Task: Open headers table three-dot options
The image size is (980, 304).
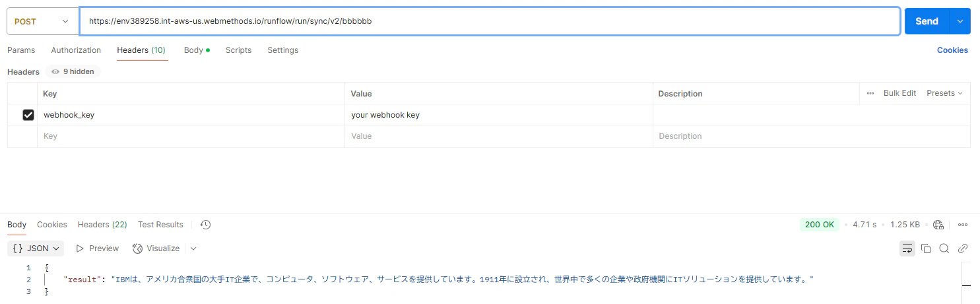Action: [x=870, y=93]
